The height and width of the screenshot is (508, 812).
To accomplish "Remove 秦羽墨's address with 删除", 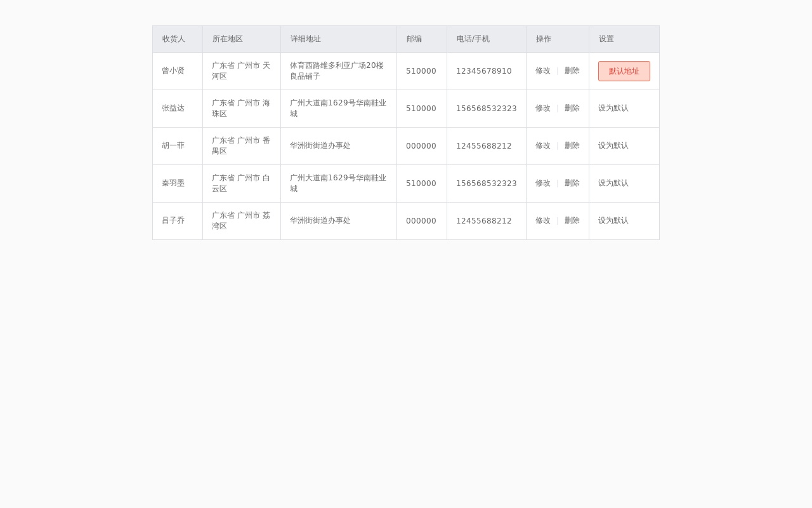I will pyautogui.click(x=572, y=183).
